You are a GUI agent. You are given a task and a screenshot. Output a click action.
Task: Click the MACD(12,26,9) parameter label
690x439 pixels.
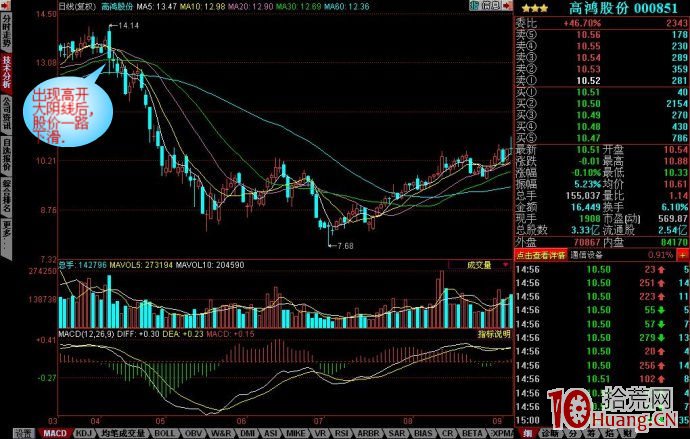87,334
